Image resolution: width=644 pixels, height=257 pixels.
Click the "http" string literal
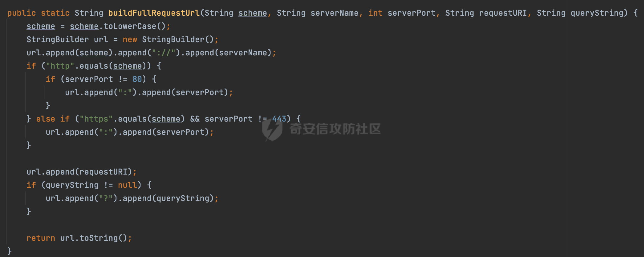(60, 66)
